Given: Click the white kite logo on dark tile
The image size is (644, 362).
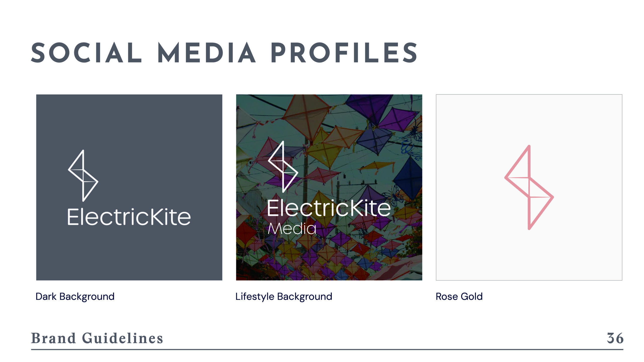Looking at the screenshot, I should point(83,176).
